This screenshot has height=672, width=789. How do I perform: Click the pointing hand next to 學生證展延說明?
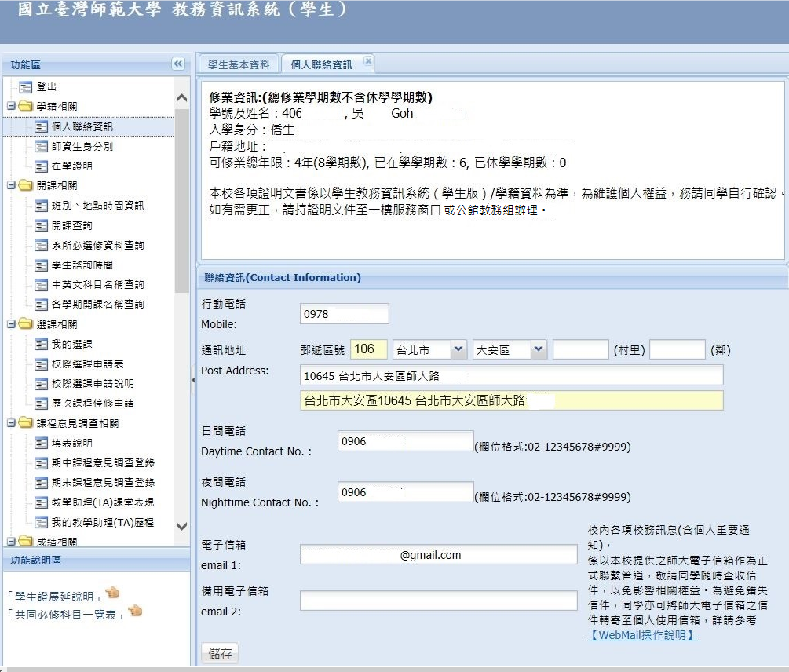point(112,593)
